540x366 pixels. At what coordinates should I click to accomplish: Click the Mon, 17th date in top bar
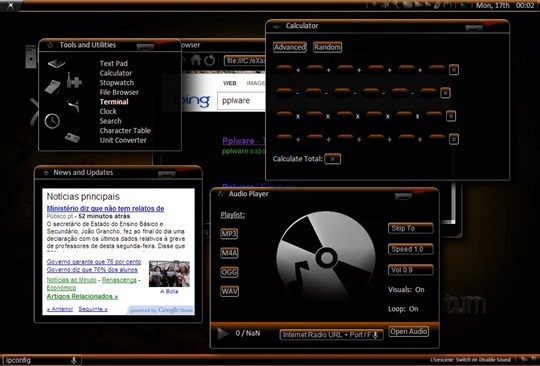pyautogui.click(x=493, y=5)
